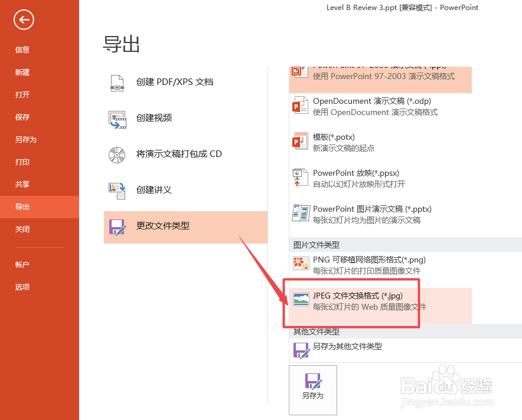Select 创建 PDF/XPS 文档 option text
Viewport: 522px width, 420px height.
click(175, 82)
